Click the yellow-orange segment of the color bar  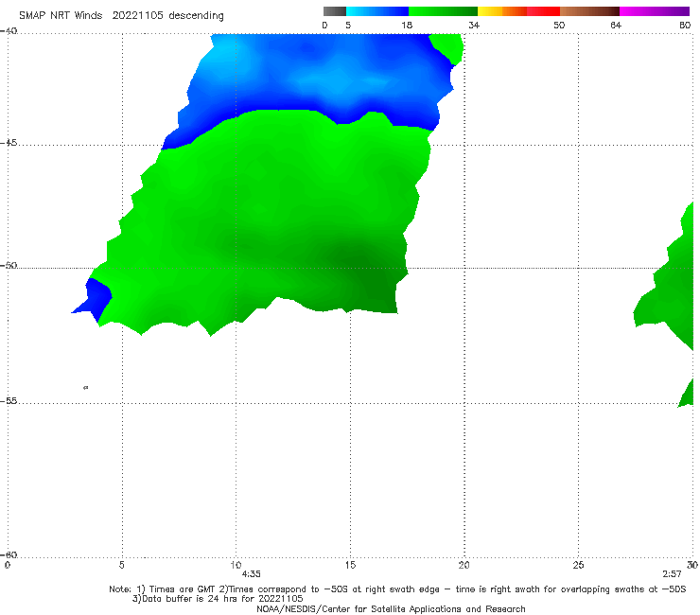tap(502, 11)
